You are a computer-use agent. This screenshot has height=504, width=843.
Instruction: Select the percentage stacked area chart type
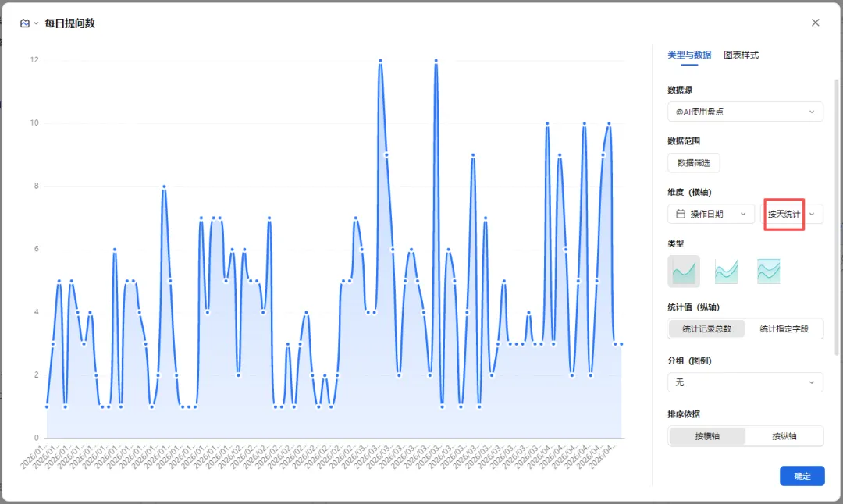click(x=768, y=272)
